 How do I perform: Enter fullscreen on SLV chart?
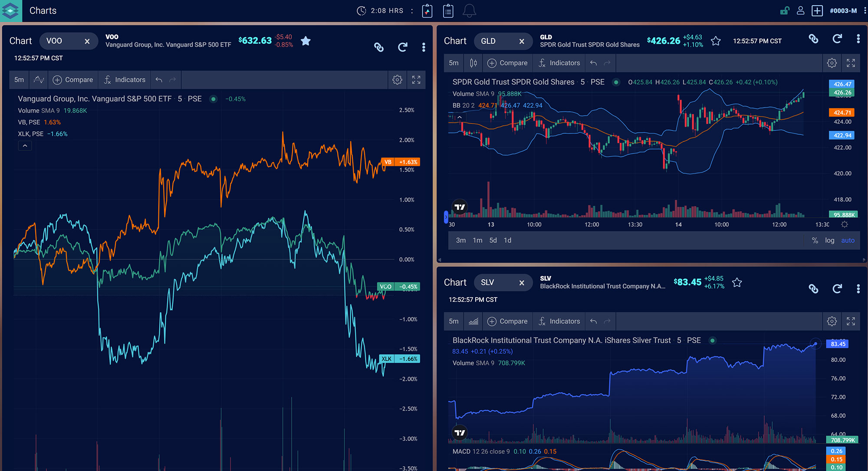[851, 321]
